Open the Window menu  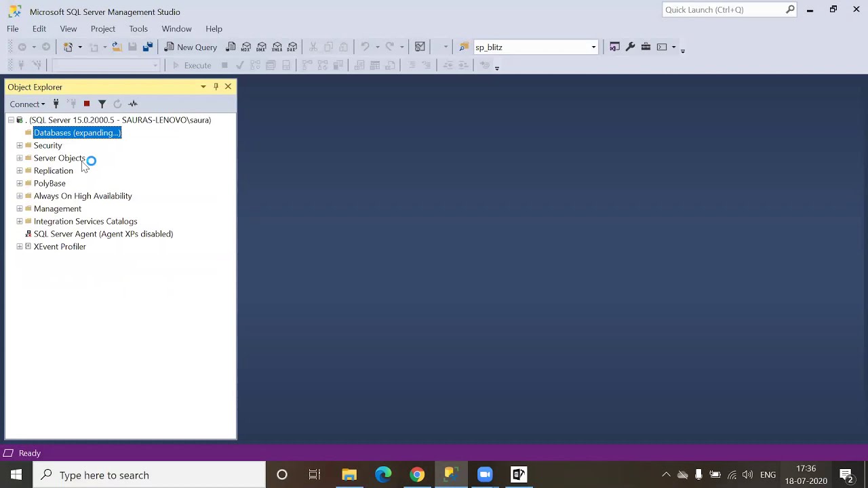[x=176, y=28]
